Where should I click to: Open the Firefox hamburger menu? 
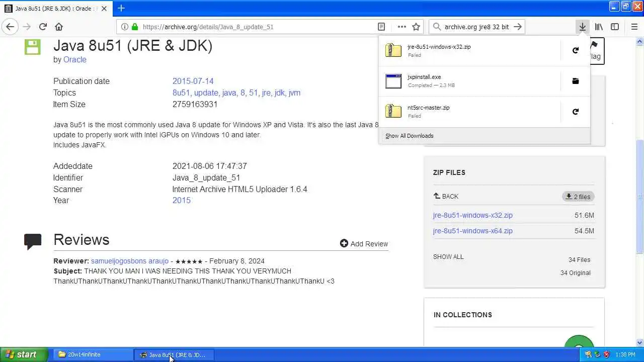(634, 27)
